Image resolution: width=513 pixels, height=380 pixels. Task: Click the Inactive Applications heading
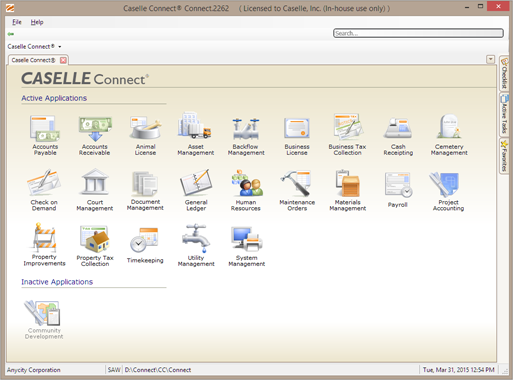pyautogui.click(x=57, y=282)
